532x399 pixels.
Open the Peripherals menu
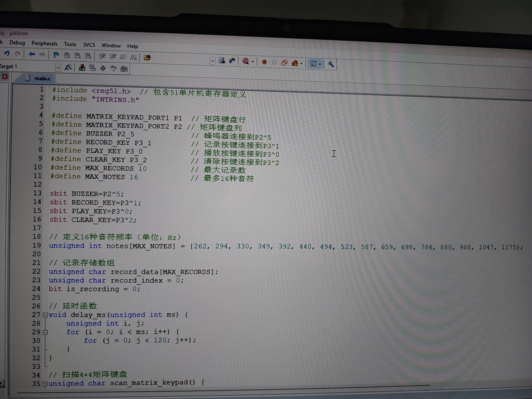click(x=45, y=44)
